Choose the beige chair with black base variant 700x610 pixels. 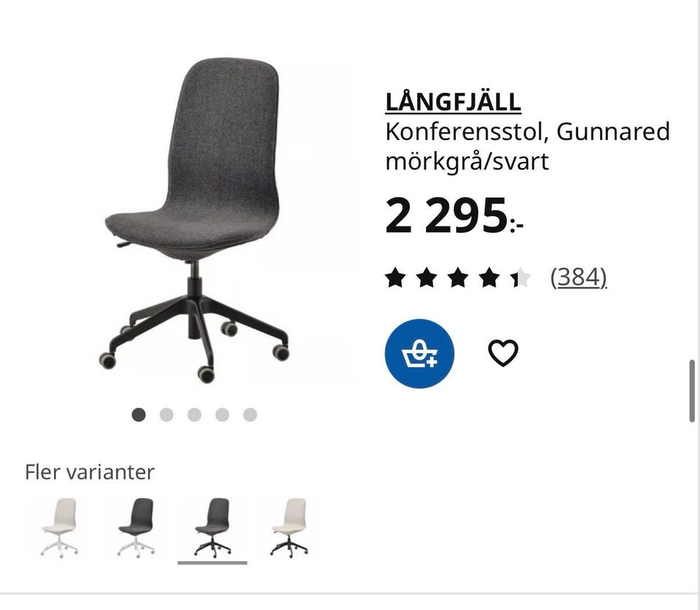click(x=289, y=528)
